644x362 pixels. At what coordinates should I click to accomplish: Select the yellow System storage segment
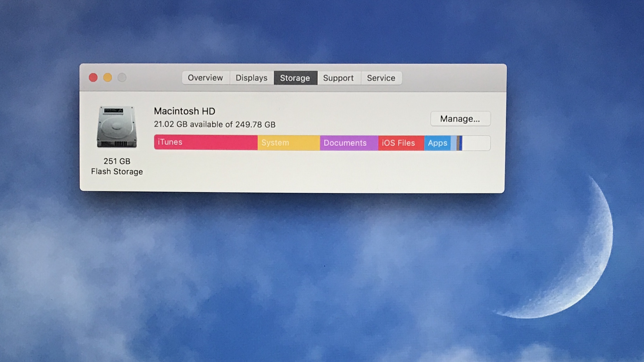click(x=288, y=143)
